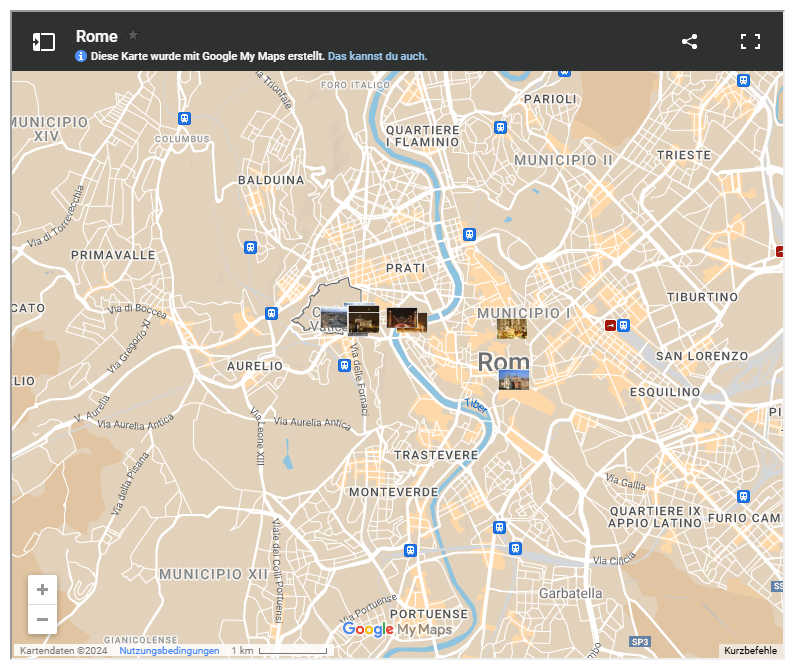Screen dimensions: 795x672
Task: Open the Nutzungsbedingungen terms link
Action: pos(169,651)
